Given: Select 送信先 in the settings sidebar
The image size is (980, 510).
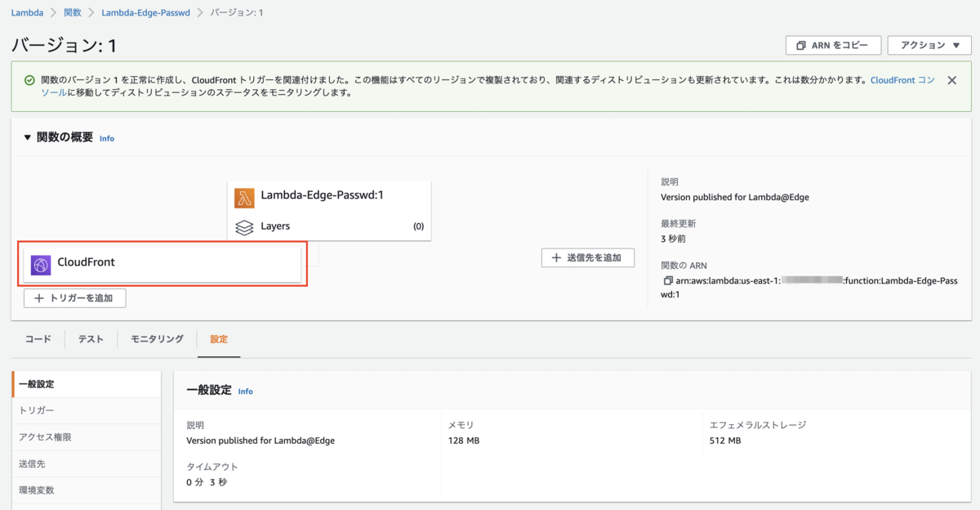Looking at the screenshot, I should pos(87,463).
